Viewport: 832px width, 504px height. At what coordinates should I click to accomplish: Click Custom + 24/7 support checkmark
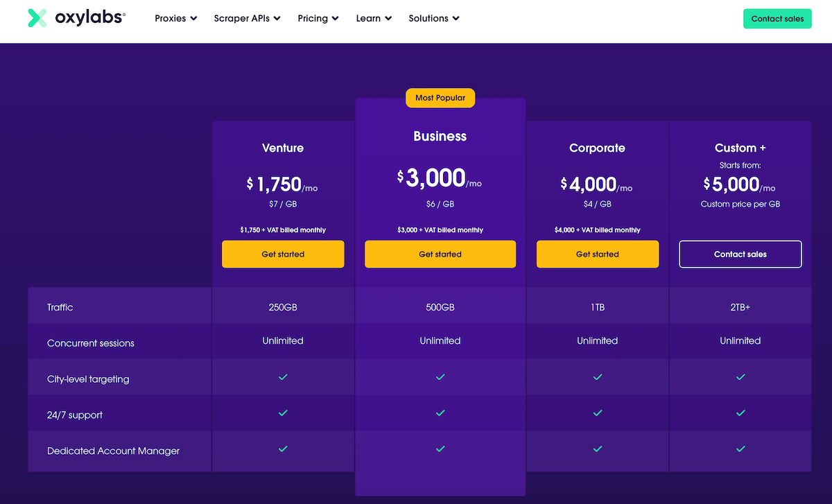click(740, 412)
